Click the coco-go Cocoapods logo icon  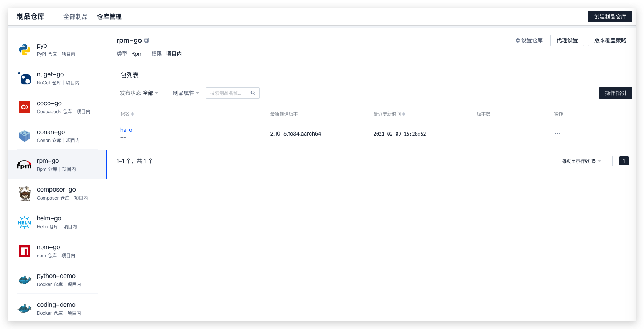(25, 107)
